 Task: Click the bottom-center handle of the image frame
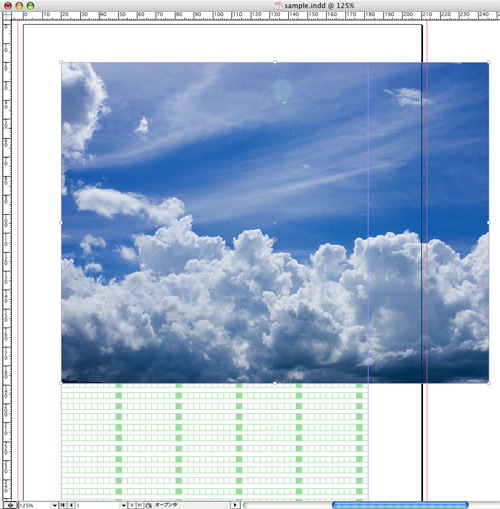pyautogui.click(x=275, y=383)
